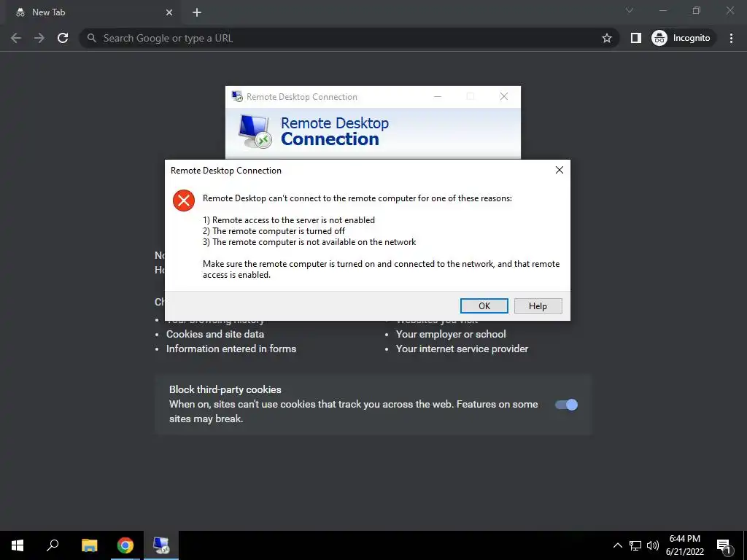The width and height of the screenshot is (747, 560).
Task: Open the Windows Start menu
Action: [x=18, y=545]
